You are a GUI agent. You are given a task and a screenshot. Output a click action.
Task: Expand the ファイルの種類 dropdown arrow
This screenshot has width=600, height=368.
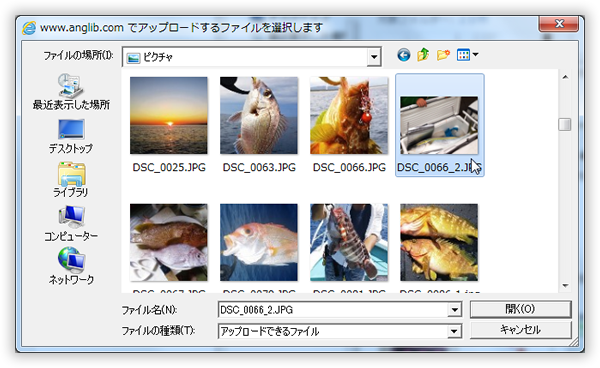click(454, 331)
